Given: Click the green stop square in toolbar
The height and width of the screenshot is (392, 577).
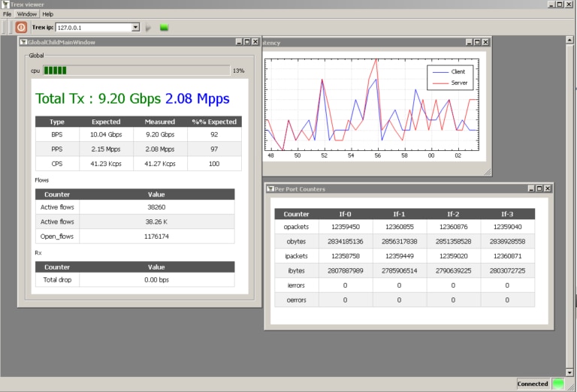Looking at the screenshot, I should (x=164, y=28).
